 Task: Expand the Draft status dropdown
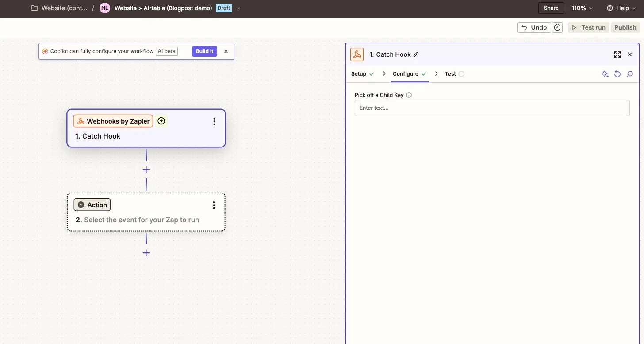[x=238, y=8]
